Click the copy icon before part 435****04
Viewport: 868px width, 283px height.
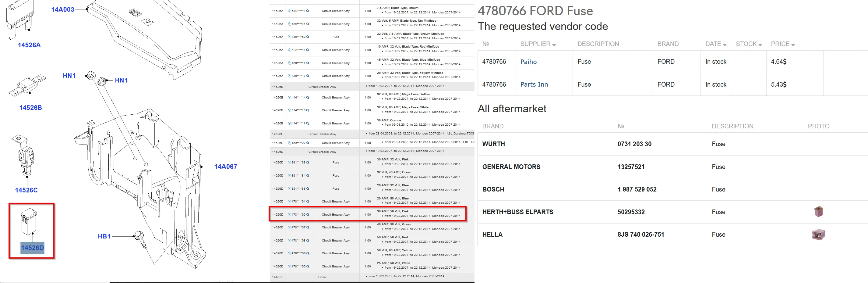tap(289, 24)
